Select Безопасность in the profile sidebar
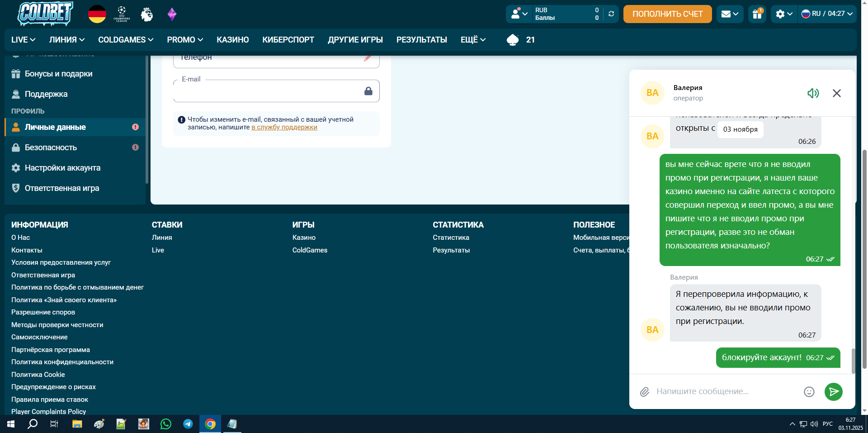This screenshot has height=433, width=868. coord(51,148)
